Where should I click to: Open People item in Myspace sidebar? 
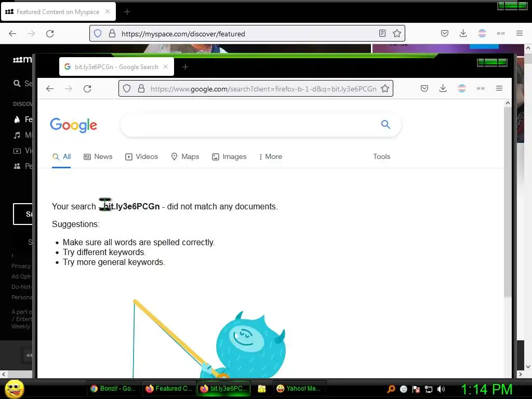[x=23, y=166]
